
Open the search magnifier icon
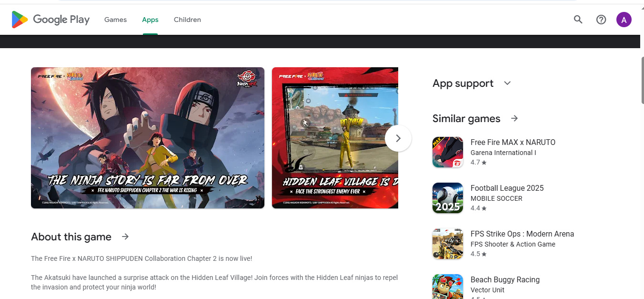pyautogui.click(x=578, y=20)
